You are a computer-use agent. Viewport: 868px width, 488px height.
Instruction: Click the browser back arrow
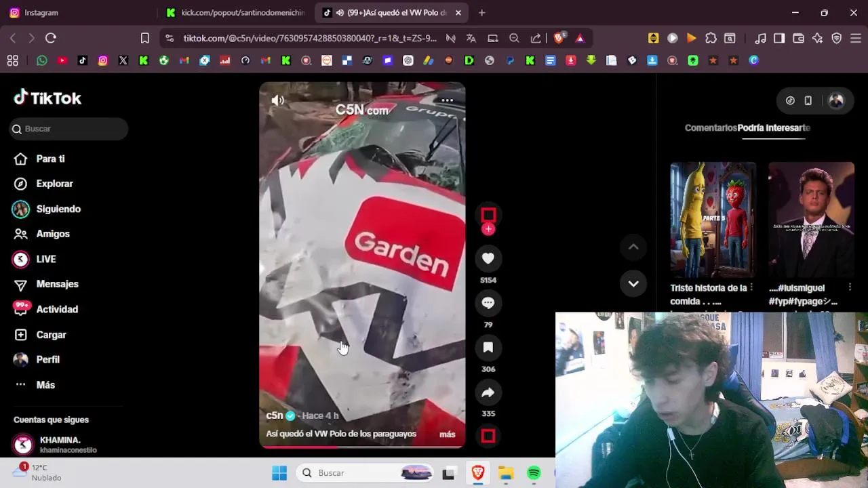click(x=13, y=39)
